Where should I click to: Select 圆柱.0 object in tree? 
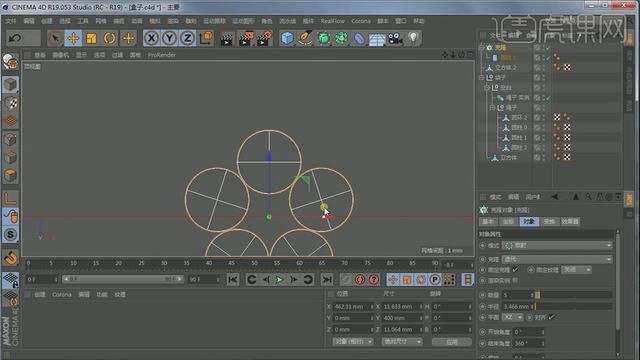tap(519, 127)
